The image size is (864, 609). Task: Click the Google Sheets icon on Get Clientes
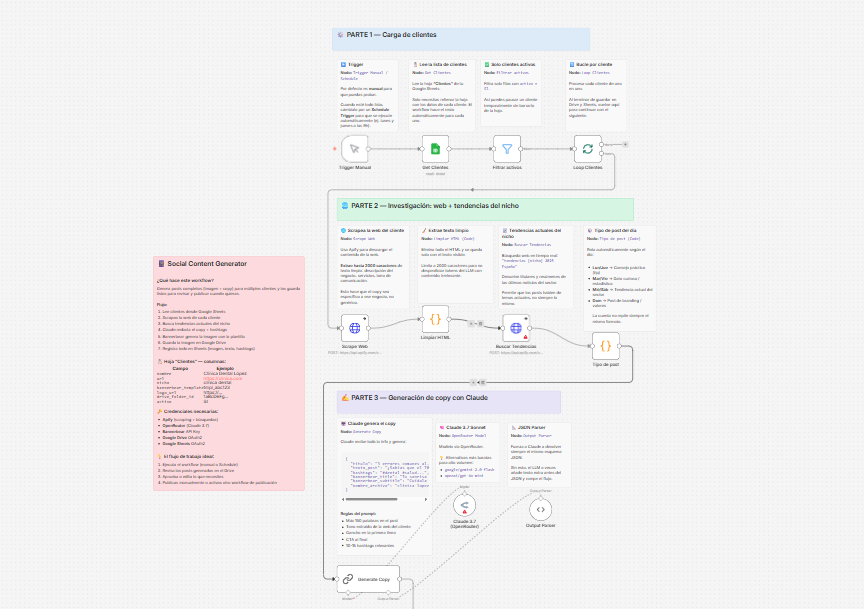pyautogui.click(x=434, y=147)
